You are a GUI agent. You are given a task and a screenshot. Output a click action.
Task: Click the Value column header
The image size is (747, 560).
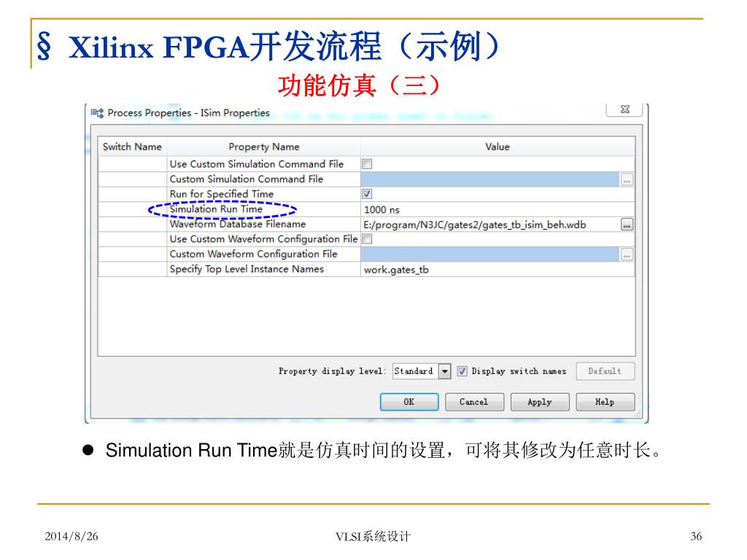498,147
